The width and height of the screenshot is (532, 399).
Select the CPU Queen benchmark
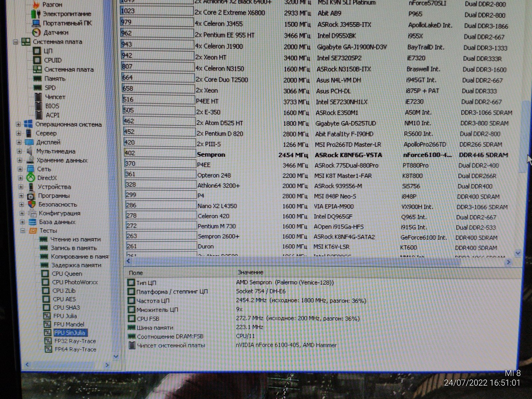click(x=67, y=274)
